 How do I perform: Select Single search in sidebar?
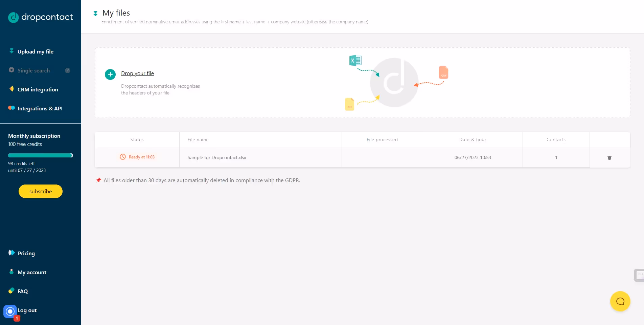coord(33,70)
